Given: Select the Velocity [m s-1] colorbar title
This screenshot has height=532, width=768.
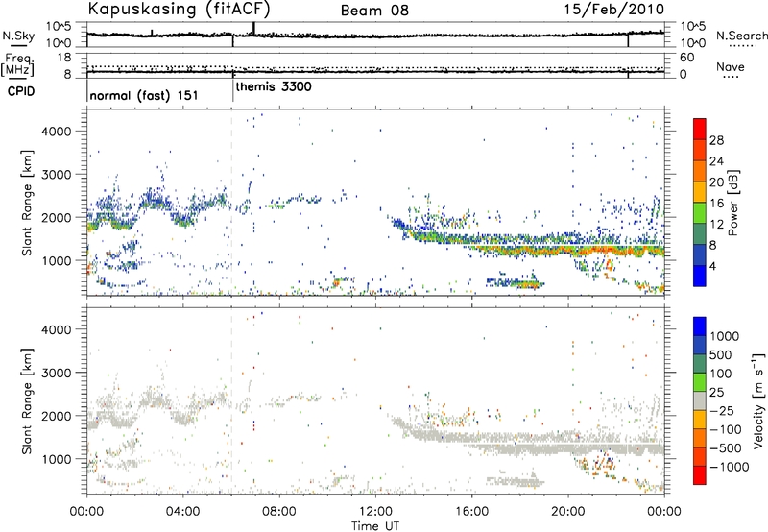Looking at the screenshot, I should tap(758, 400).
